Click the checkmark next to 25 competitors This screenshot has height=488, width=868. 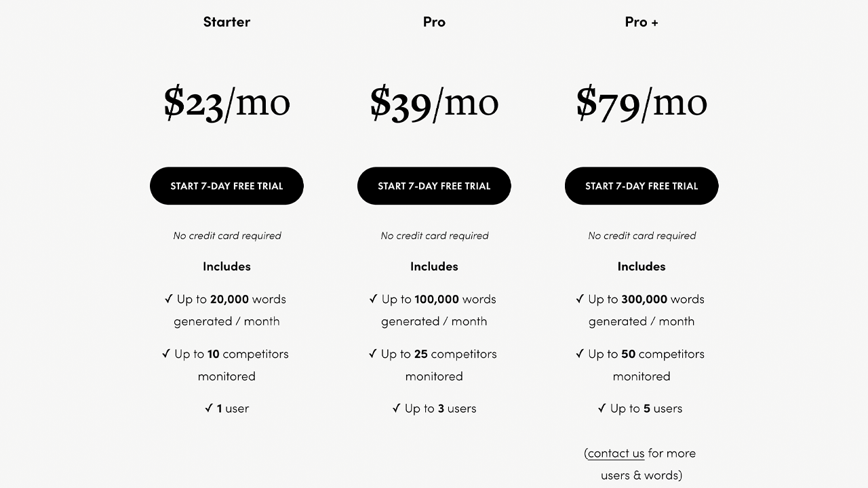tap(372, 354)
